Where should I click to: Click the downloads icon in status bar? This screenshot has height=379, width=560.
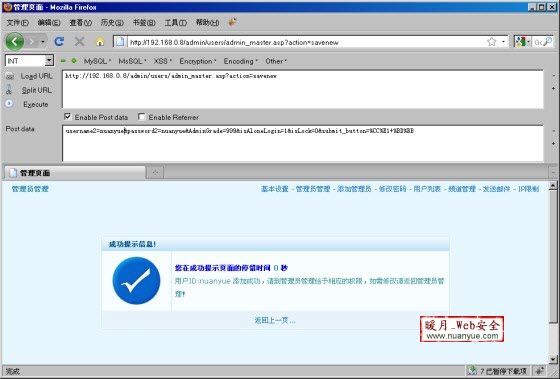472,371
